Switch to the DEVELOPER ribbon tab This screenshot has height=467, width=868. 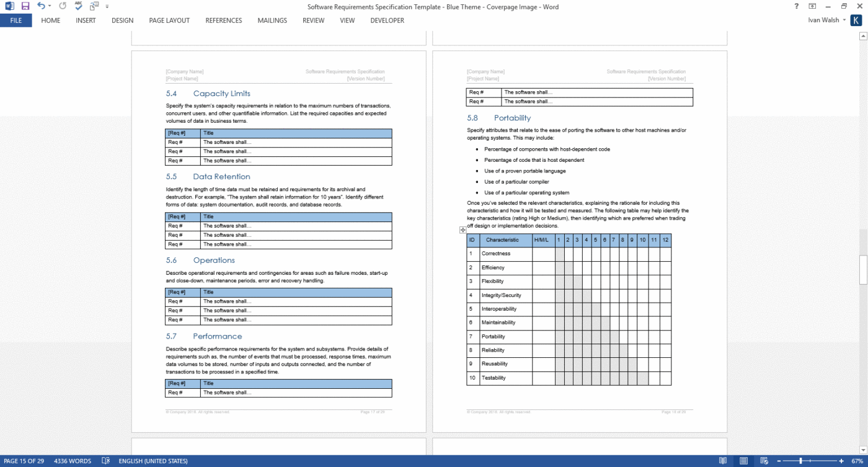point(387,20)
